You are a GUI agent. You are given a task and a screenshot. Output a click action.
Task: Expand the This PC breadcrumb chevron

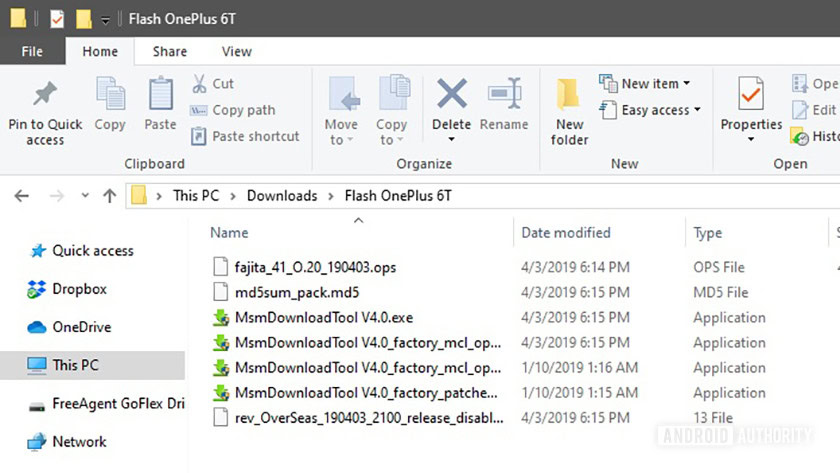(233, 197)
